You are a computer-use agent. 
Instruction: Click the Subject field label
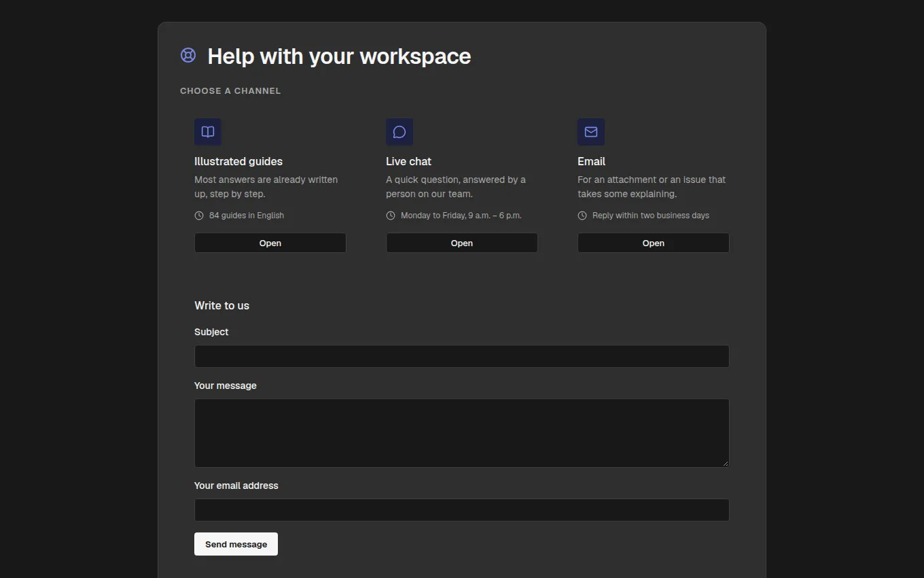pos(211,332)
